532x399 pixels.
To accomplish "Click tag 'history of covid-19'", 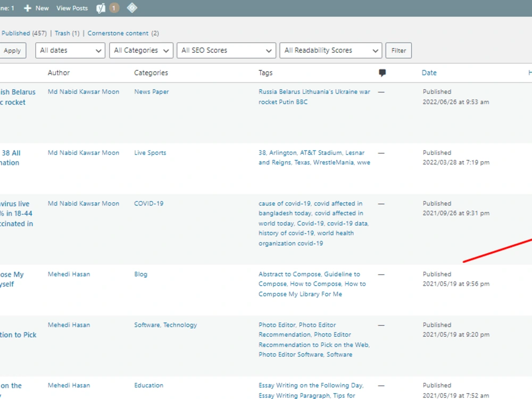I will coord(286,233).
